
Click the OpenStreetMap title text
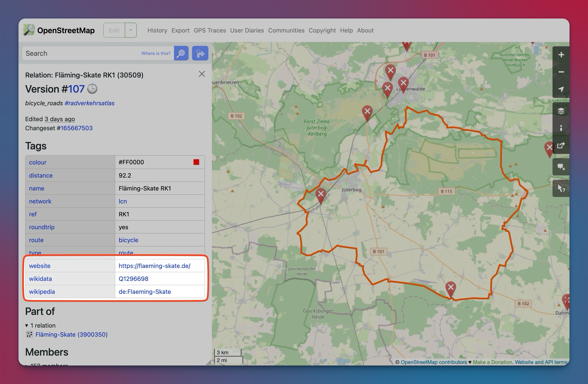click(66, 30)
